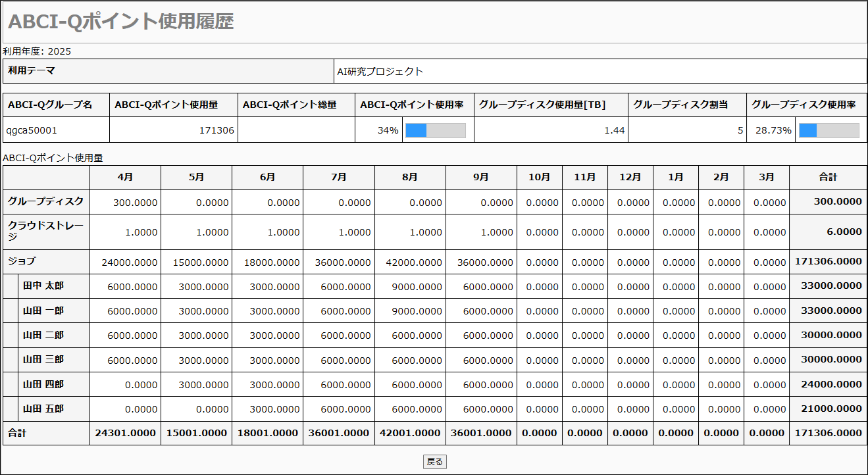Click the ジョブ row header
Image resolution: width=868 pixels, height=475 pixels.
pos(22,261)
